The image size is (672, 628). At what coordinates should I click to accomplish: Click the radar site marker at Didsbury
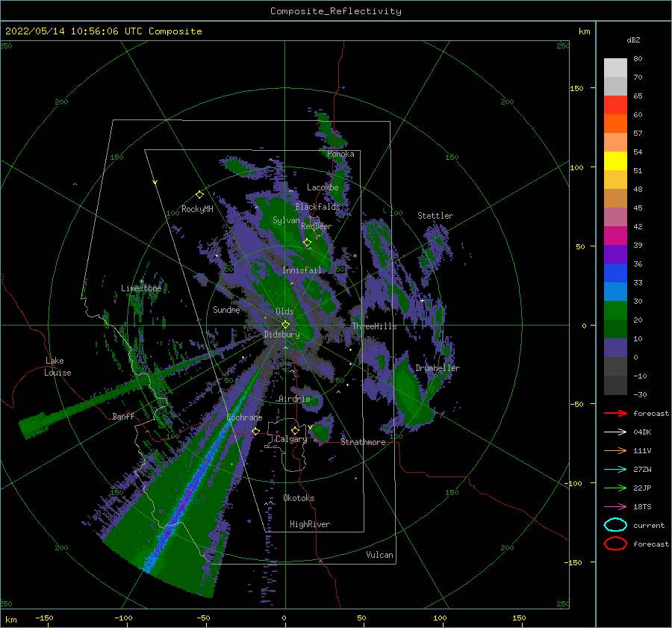285,325
